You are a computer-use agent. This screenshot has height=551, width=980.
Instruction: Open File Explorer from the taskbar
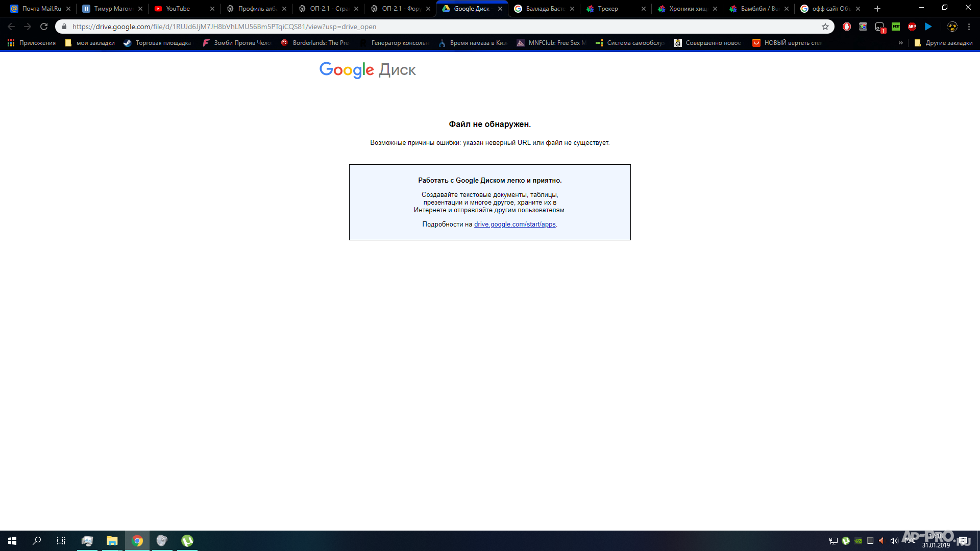coord(112,541)
